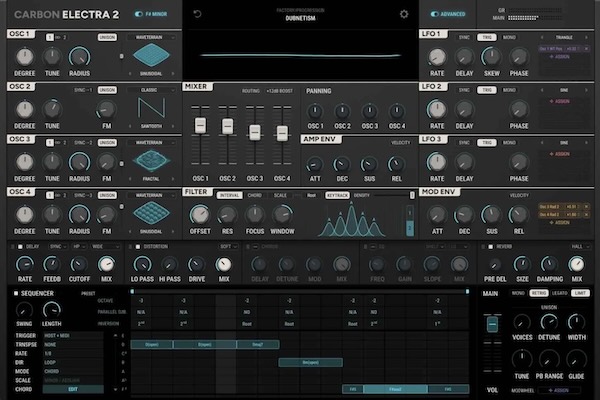Click the OSC 1 Radius knob

coord(79,57)
